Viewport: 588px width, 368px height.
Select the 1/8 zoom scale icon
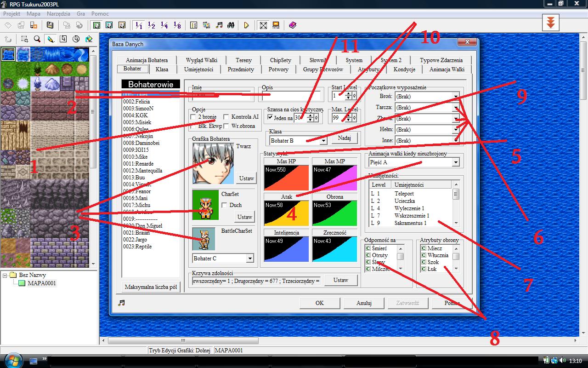[x=177, y=25]
